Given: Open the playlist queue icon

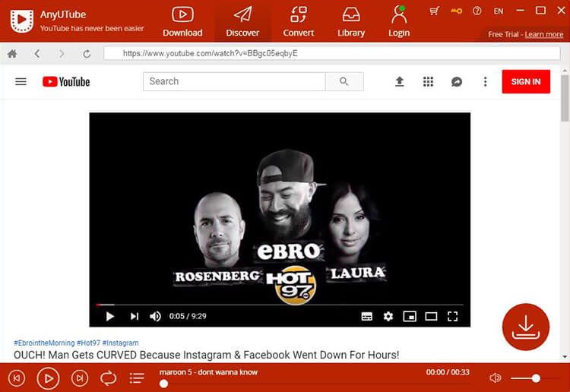Looking at the screenshot, I should [x=137, y=378].
